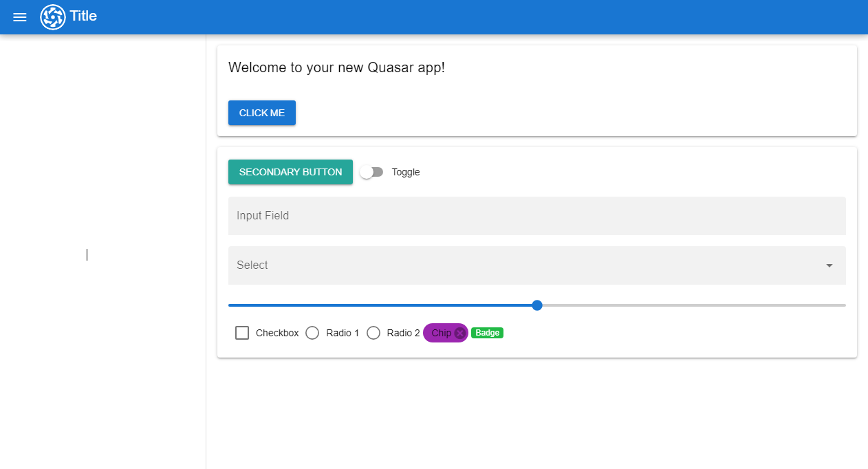
Task: Click the purple Chip label
Action: 442,333
